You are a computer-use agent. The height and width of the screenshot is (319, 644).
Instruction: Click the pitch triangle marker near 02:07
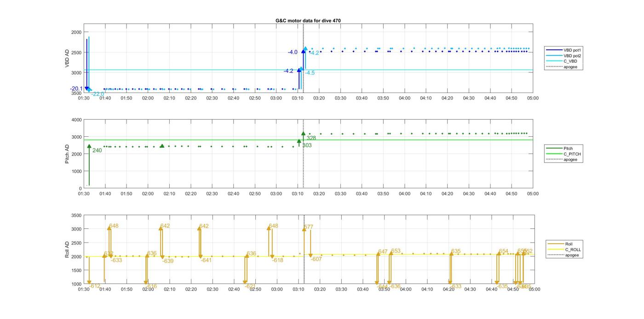[x=162, y=145]
